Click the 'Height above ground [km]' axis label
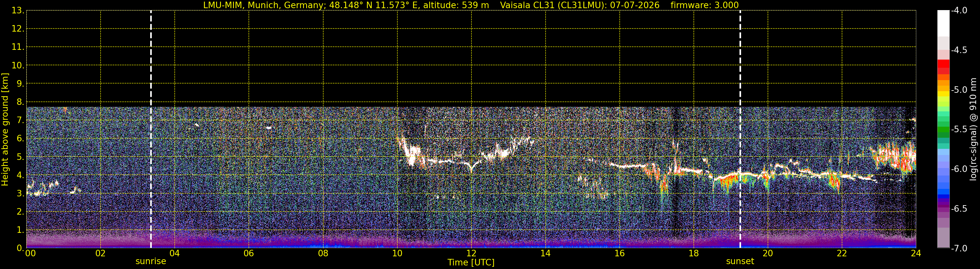 (5, 129)
